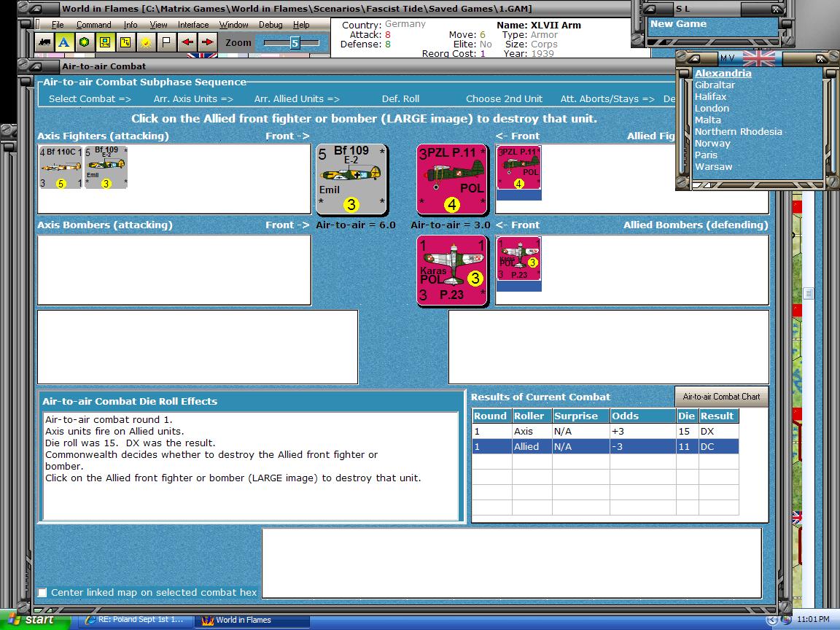840x630 pixels.
Task: Click the Select Combat sequence step
Action: pos(90,98)
